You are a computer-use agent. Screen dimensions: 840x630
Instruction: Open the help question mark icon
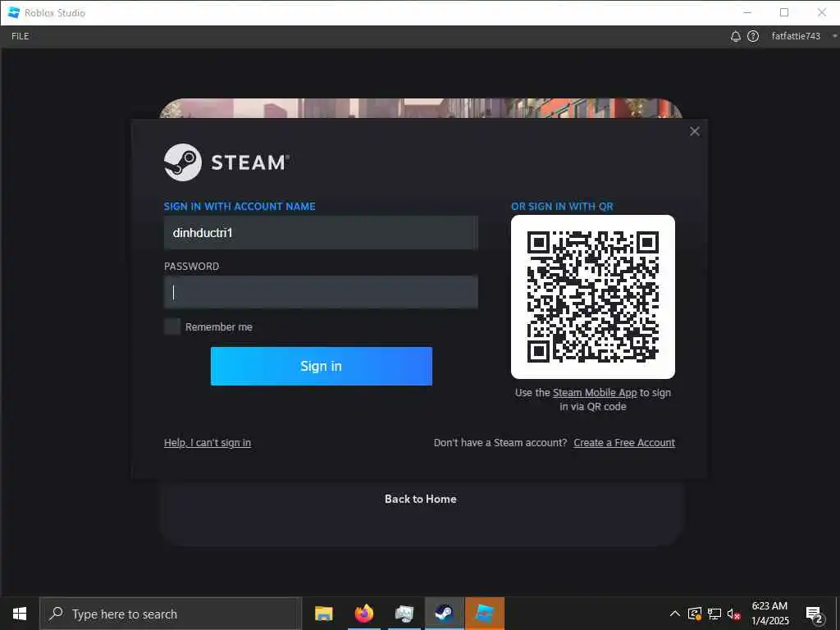(753, 36)
